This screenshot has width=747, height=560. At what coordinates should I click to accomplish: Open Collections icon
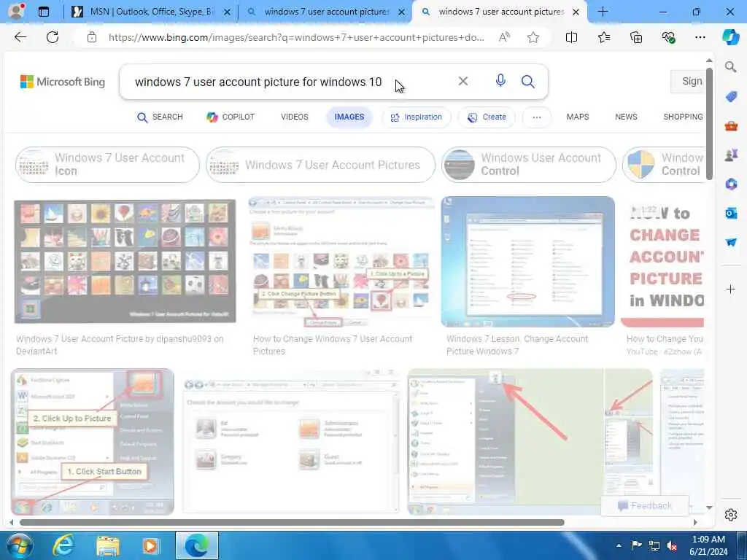[636, 37]
